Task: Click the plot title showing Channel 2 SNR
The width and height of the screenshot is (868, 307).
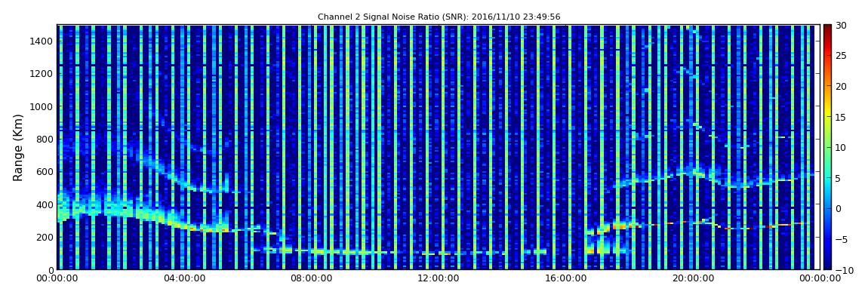Action: [x=439, y=17]
